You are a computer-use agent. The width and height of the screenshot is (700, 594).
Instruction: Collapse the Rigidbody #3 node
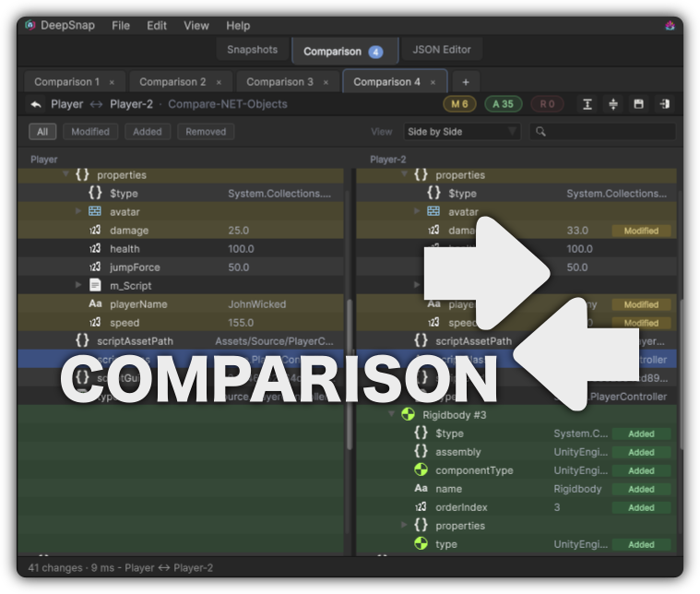coord(392,414)
